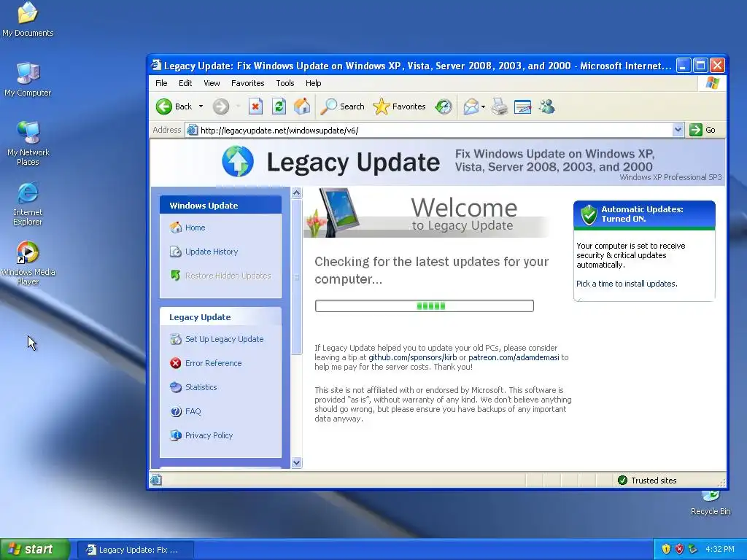The image size is (747, 560).
Task: Click the Edit toolbar icon
Action: [522, 106]
